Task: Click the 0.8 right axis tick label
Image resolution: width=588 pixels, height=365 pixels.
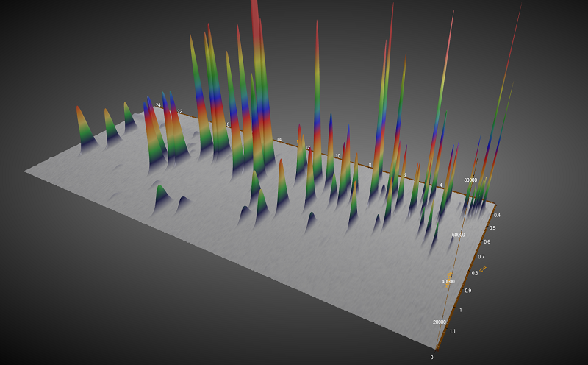Action: click(x=476, y=273)
